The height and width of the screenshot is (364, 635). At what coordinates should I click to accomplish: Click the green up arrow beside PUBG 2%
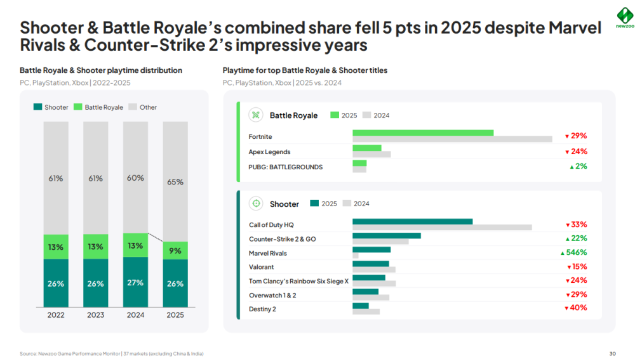tap(571, 167)
